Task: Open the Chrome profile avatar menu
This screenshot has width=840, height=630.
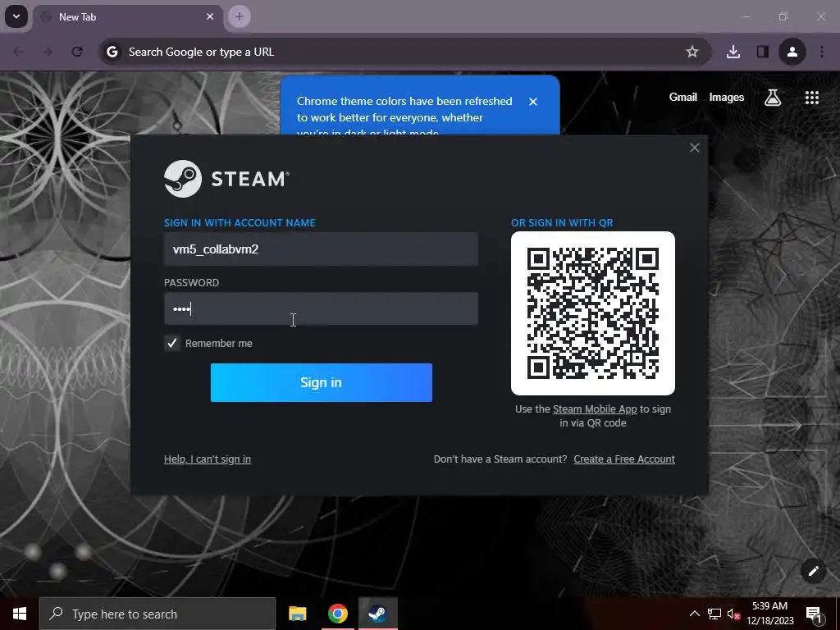Action: click(x=792, y=52)
